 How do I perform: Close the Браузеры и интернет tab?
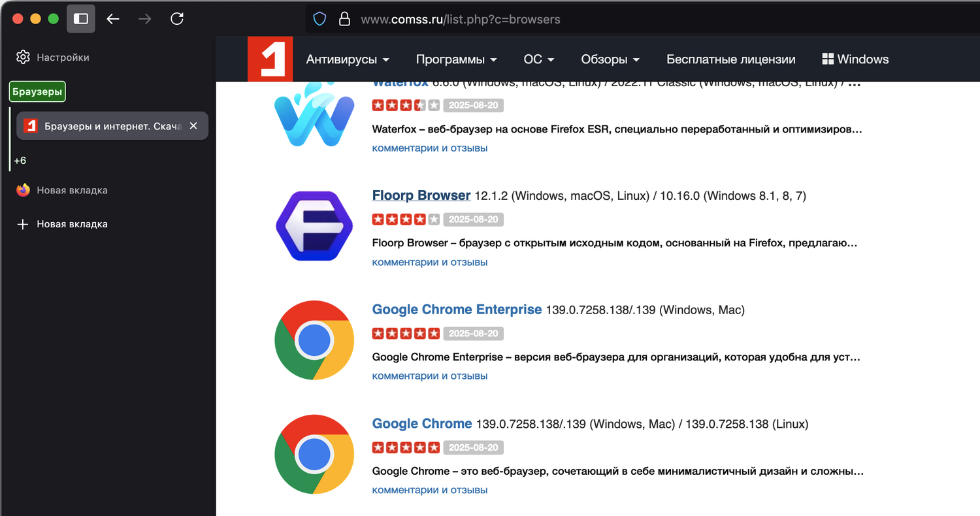click(193, 126)
